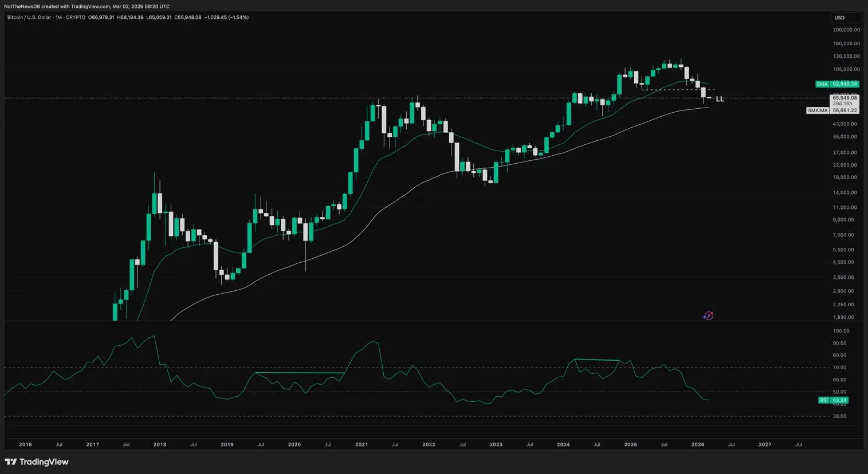The image size is (868, 474).
Task: Click the 27,000.00 price axis label
Action: [x=845, y=152]
